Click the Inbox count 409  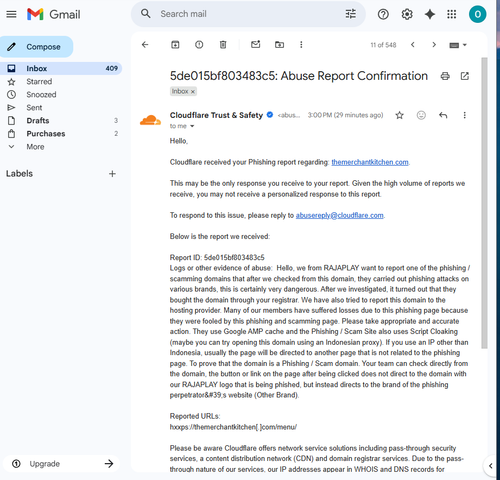(x=112, y=68)
